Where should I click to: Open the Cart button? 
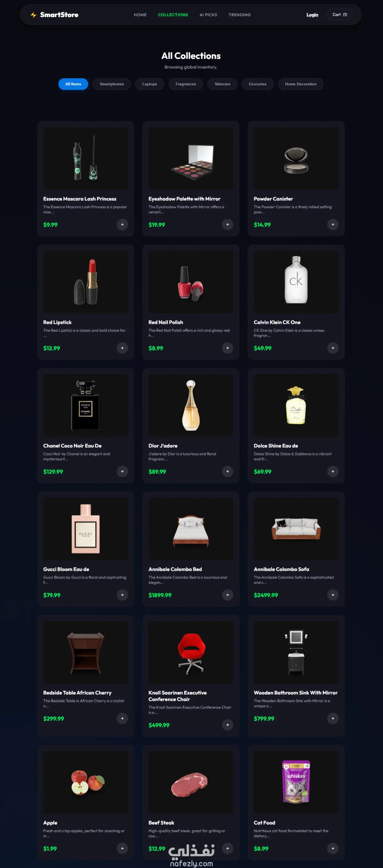340,15
